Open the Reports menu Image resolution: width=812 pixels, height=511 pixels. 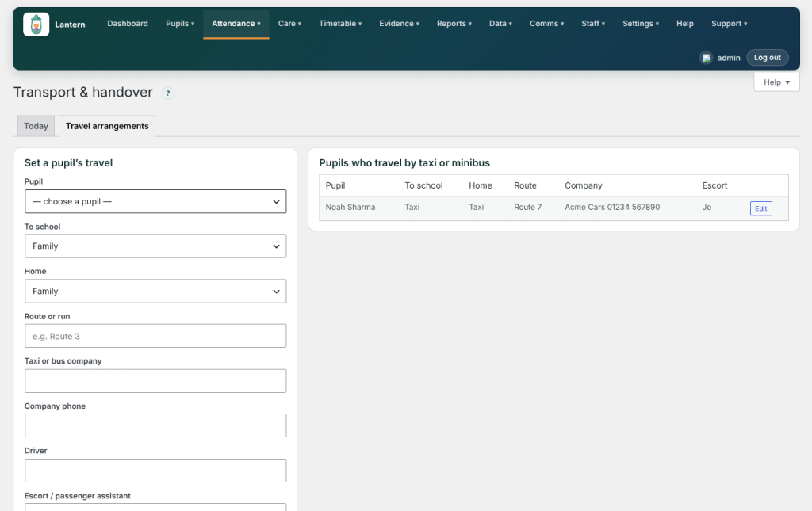[454, 24]
